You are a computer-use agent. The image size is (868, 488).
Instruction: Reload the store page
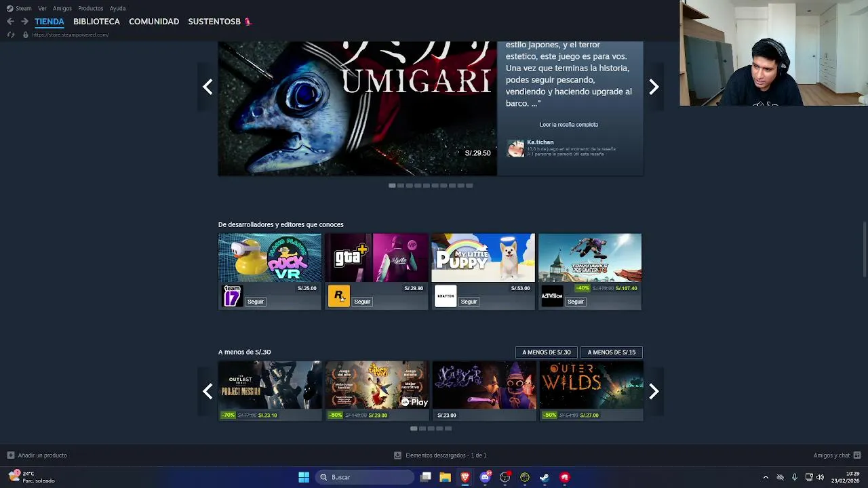click(10, 35)
